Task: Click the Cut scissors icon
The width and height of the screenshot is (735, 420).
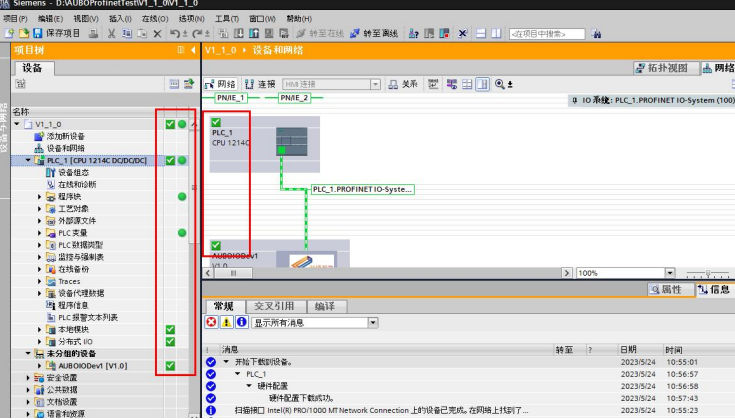Action: click(112, 33)
